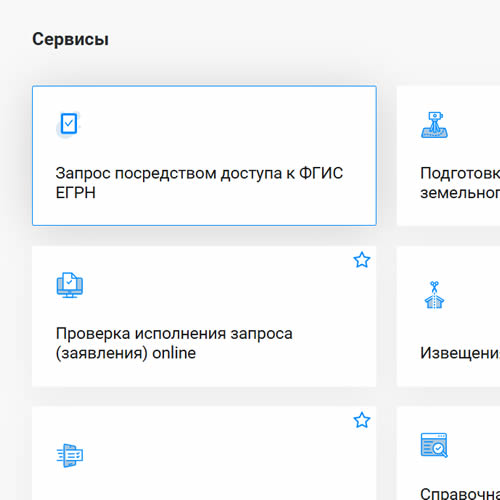The image size is (500, 500).
Task: Open the Справочная card title
Action: click(x=460, y=494)
